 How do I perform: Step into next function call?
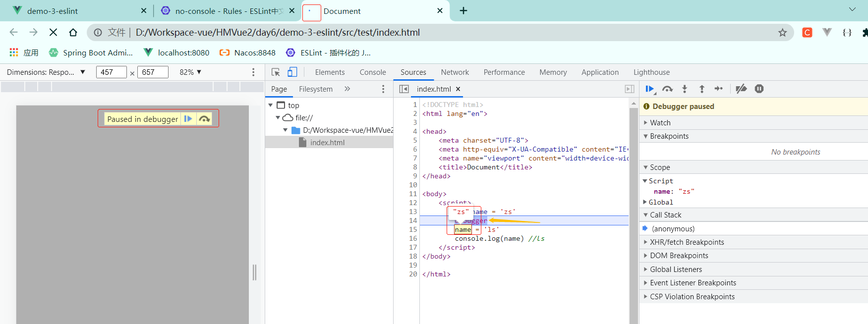(685, 89)
